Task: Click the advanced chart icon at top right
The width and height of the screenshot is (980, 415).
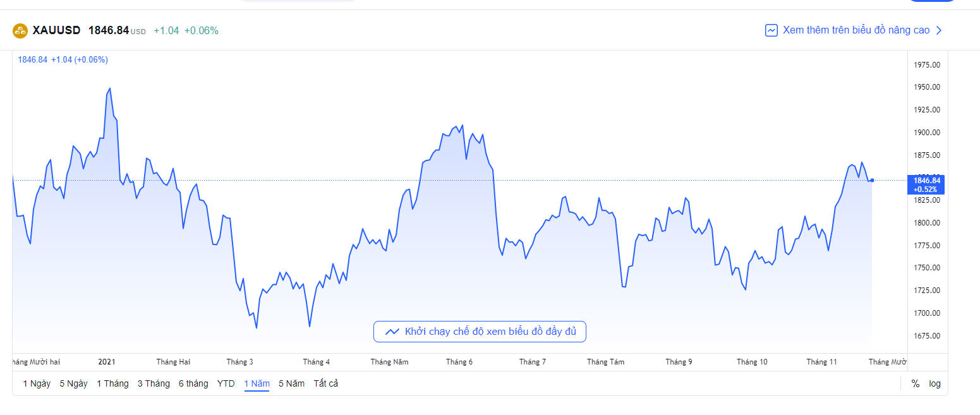Action: [771, 30]
